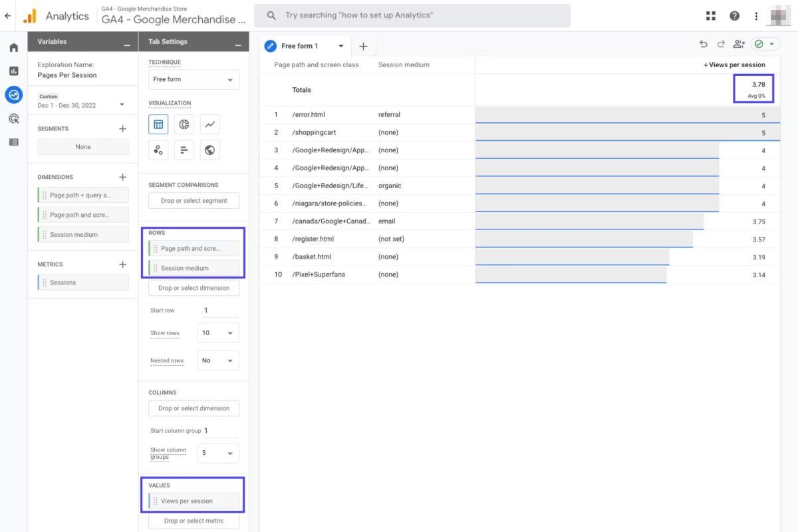Open the more options menu
This screenshot has width=798, height=532.
tap(756, 16)
